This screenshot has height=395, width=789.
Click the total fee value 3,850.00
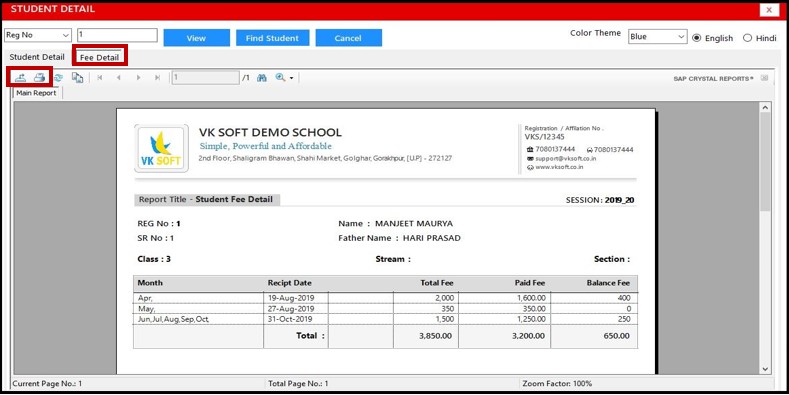(435, 336)
